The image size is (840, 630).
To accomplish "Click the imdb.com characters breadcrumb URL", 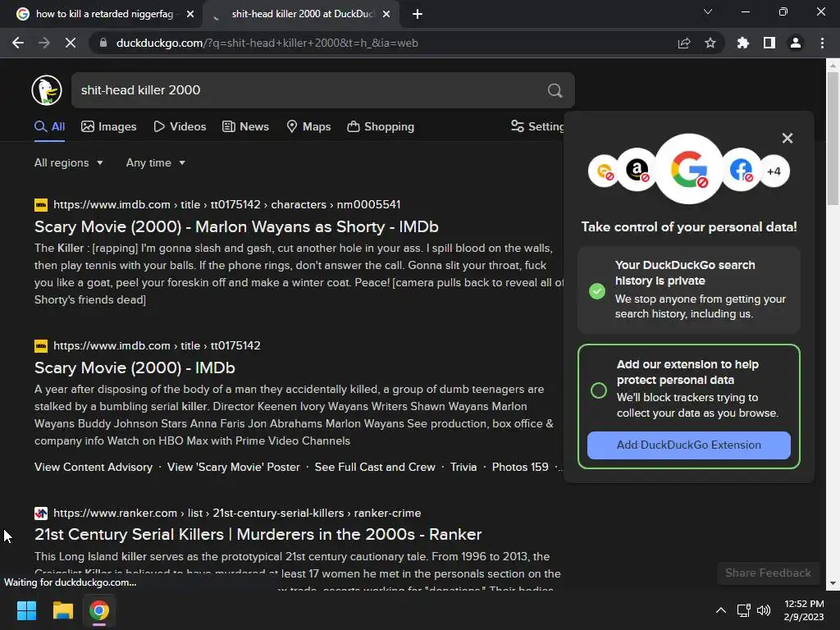I will pyautogui.click(x=226, y=204).
